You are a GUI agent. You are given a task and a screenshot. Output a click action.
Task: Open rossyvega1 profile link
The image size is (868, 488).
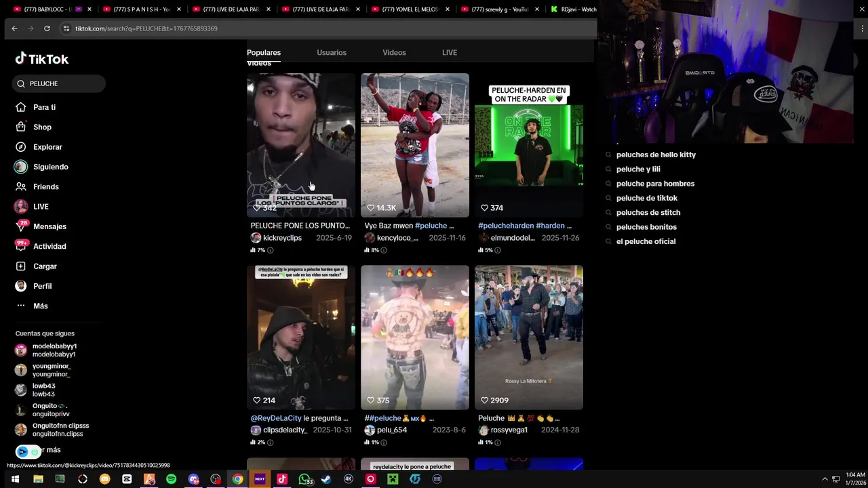pos(509,430)
